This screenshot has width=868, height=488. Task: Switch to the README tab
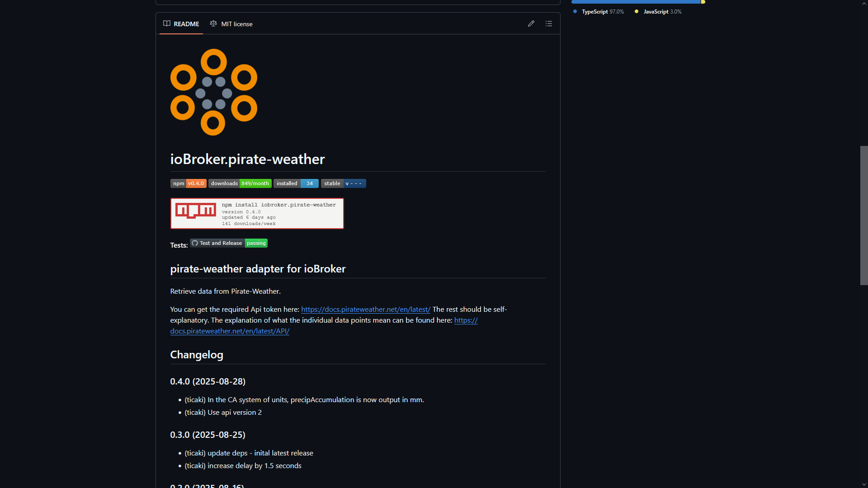181,24
